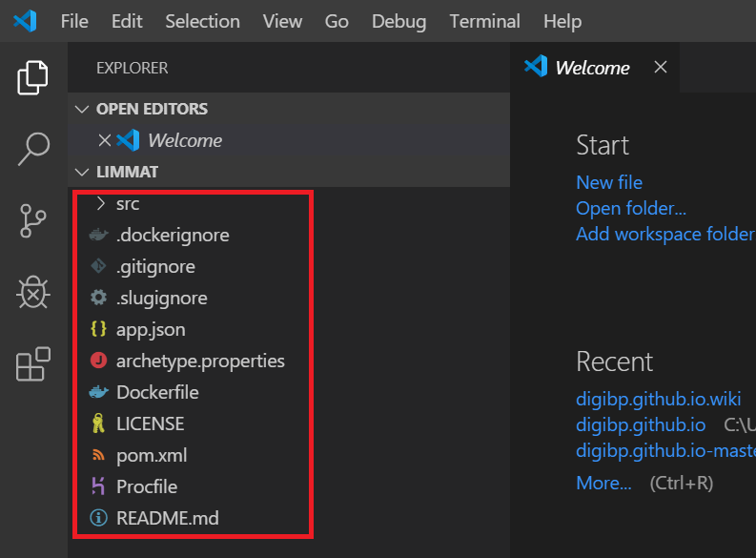Open recent project digibp.github.io.wiki
756x558 pixels.
pos(658,399)
